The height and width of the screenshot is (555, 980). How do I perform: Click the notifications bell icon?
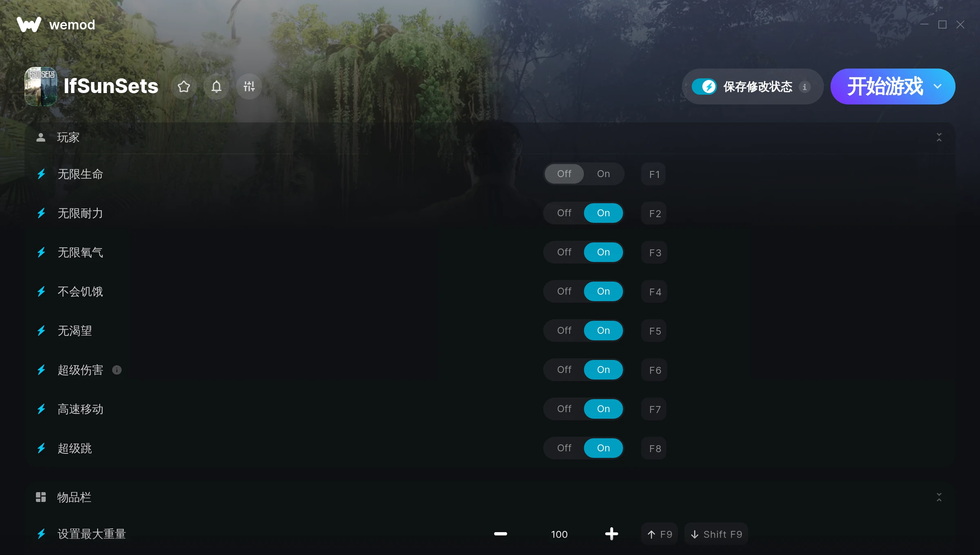point(217,86)
